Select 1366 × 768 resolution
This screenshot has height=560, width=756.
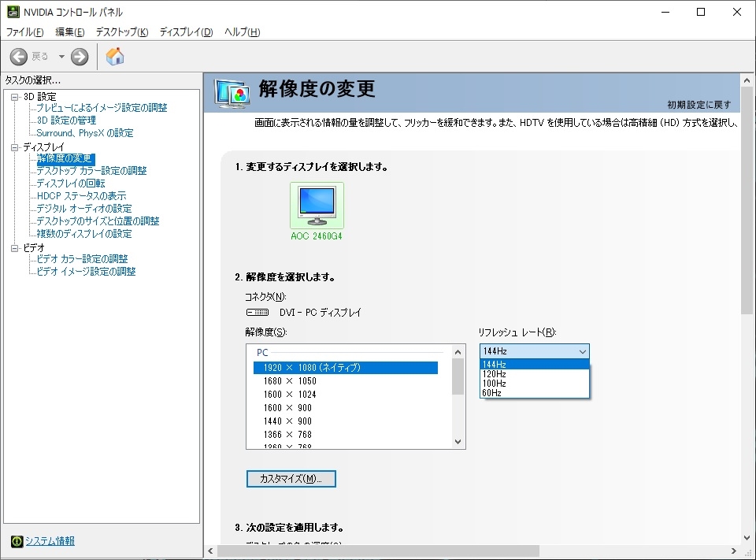[x=346, y=435]
